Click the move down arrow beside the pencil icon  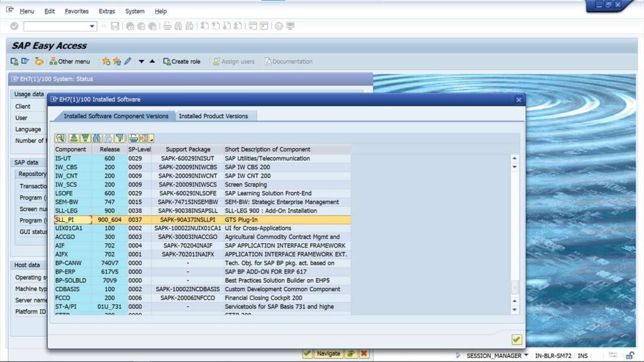142,61
